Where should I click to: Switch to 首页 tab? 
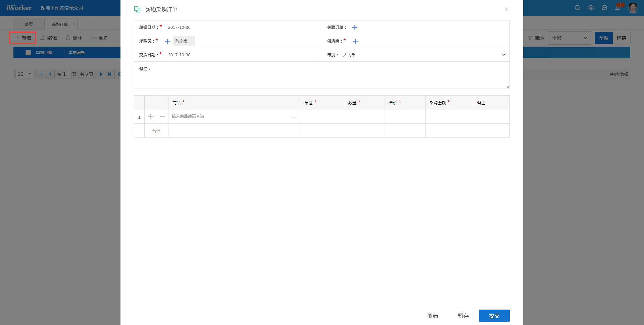click(x=29, y=24)
